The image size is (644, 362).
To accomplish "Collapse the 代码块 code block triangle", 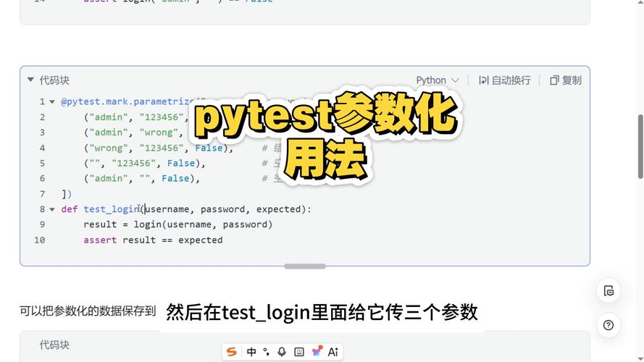I will click(x=31, y=80).
